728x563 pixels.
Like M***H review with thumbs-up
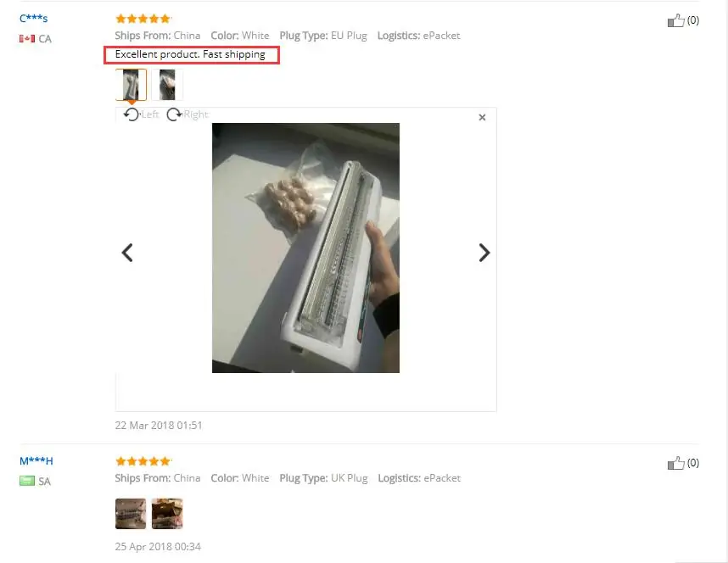click(x=676, y=463)
